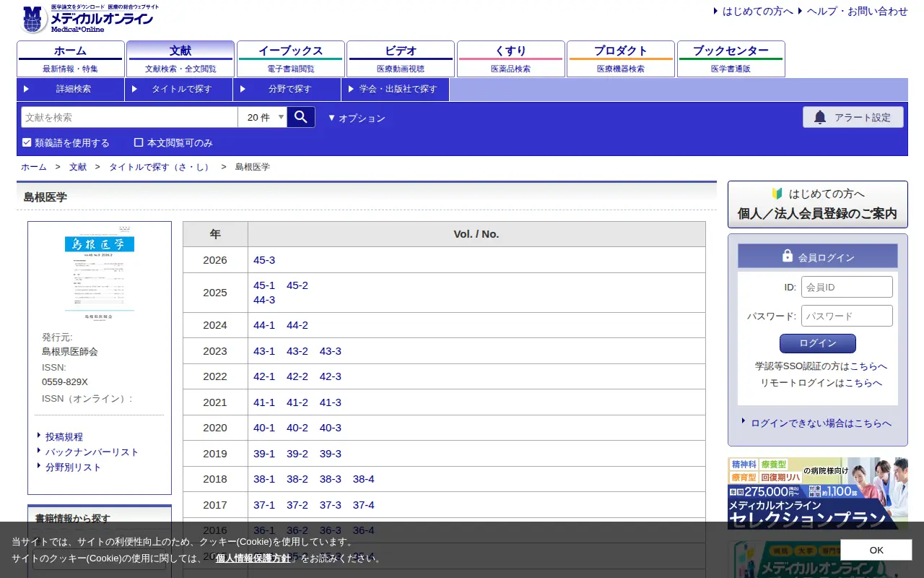924x578 pixels.
Task: Click the 会員ID input field
Action: pos(847,287)
